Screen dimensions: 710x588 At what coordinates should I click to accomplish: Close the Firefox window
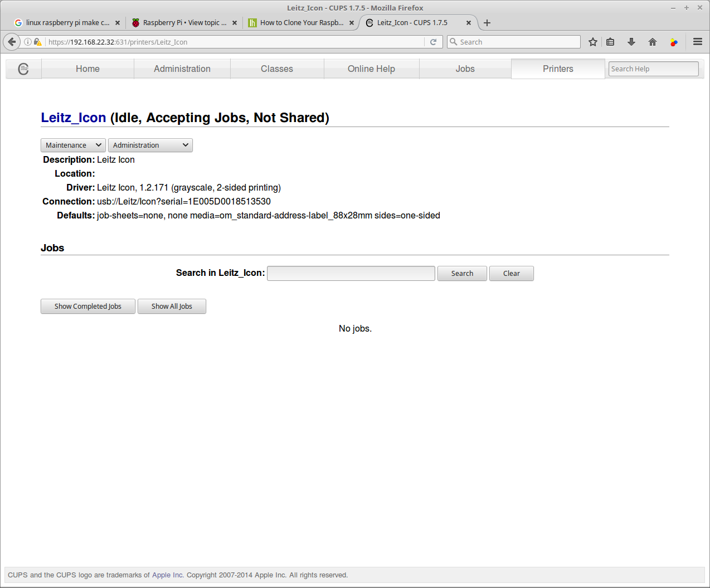coord(700,8)
